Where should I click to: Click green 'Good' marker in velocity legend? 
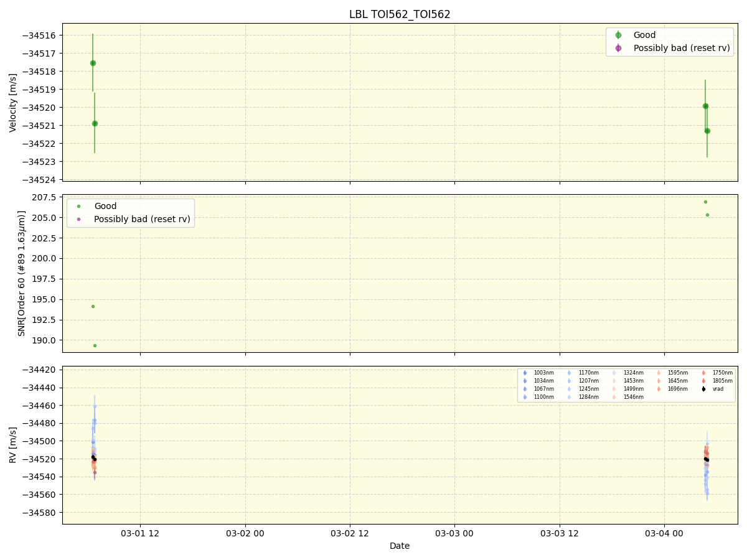coord(618,35)
